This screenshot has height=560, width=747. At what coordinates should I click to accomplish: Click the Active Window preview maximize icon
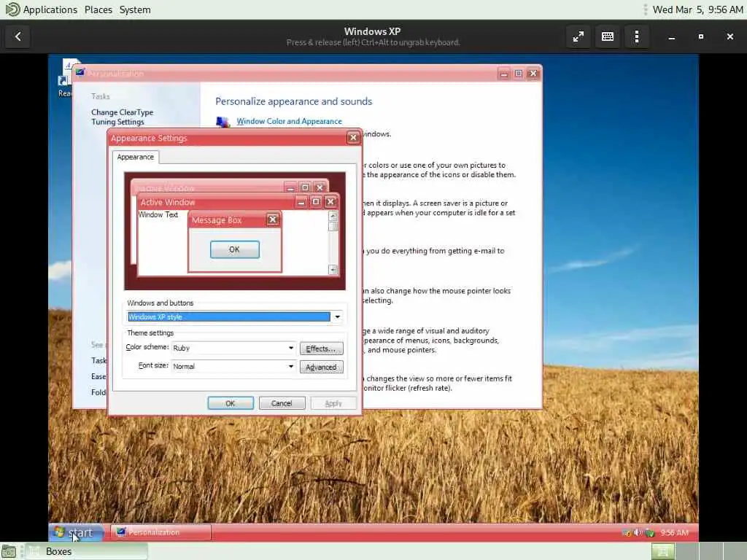[x=315, y=202]
